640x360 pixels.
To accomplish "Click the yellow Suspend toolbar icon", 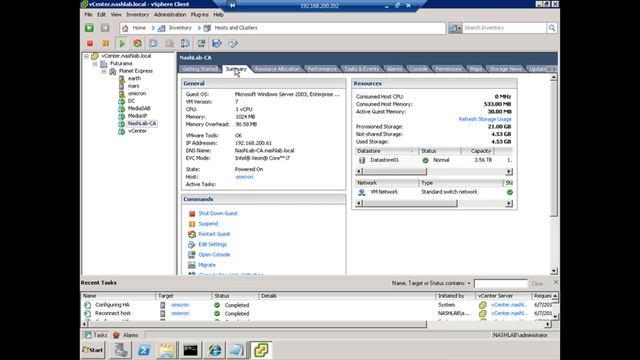I will (x=105, y=43).
